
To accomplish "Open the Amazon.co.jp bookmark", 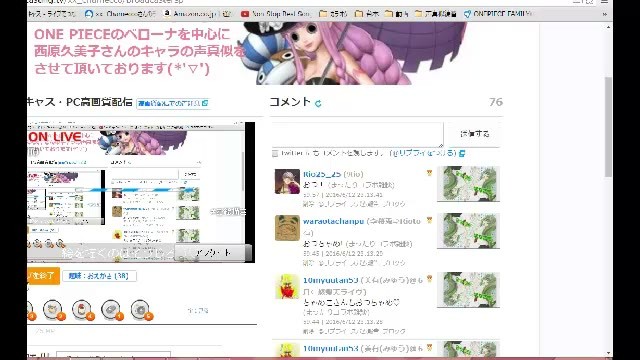I will tap(191, 14).
